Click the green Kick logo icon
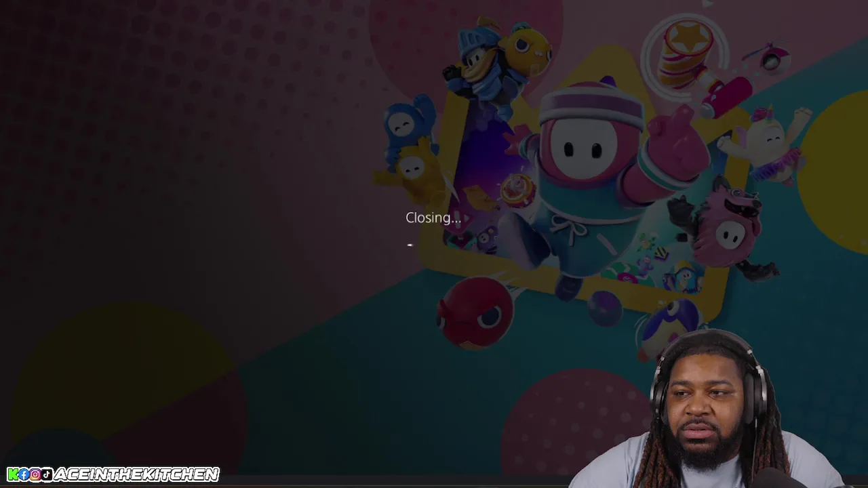 click(12, 474)
